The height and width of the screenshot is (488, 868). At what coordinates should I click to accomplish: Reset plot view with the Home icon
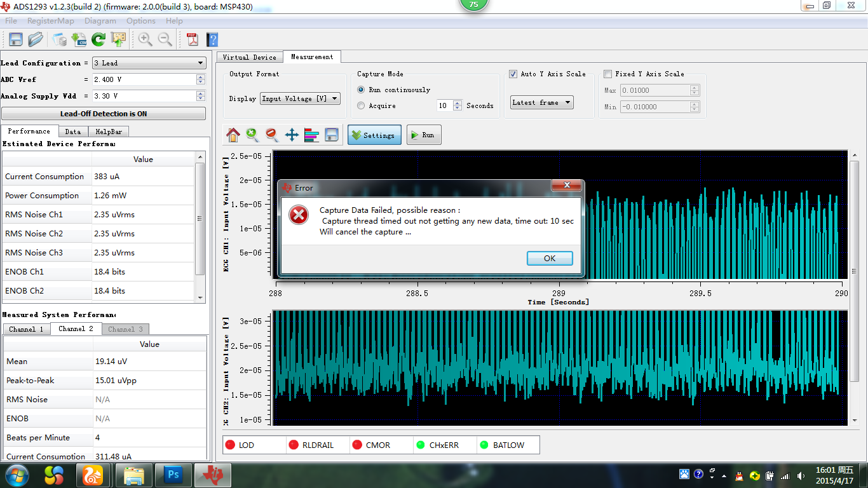(x=233, y=135)
